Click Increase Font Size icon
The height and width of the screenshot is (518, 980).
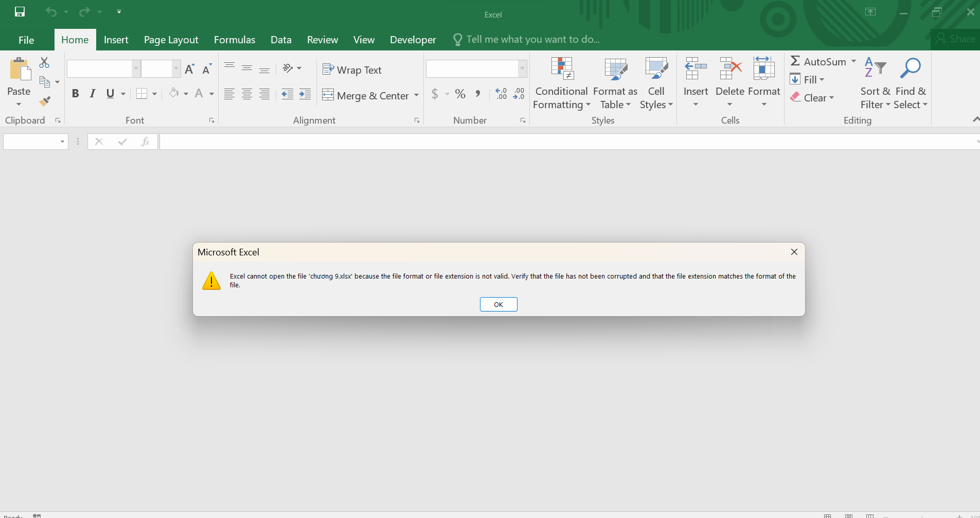coord(189,69)
